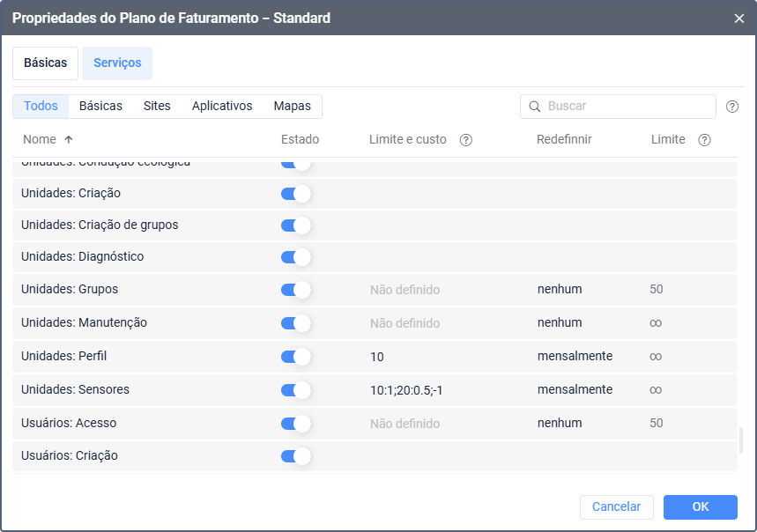Viewport: 757px width, 532px height.
Task: Toggle the Unidades: Criação service switch
Action: [x=296, y=194]
